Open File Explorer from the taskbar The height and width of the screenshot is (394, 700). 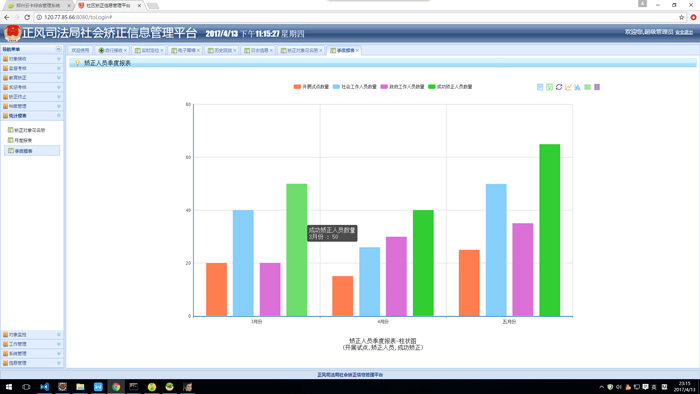pyautogui.click(x=80, y=387)
